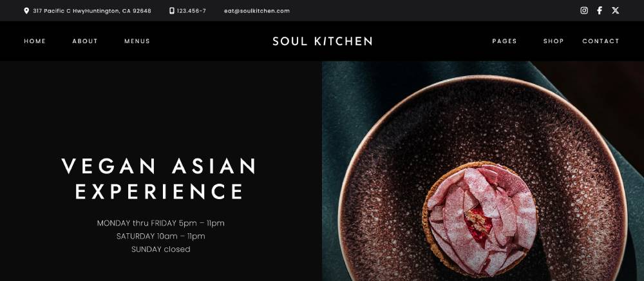The width and height of the screenshot is (644, 281).
Task: Click the Saturday 10am – 11pm hours line
Action: [x=160, y=237]
